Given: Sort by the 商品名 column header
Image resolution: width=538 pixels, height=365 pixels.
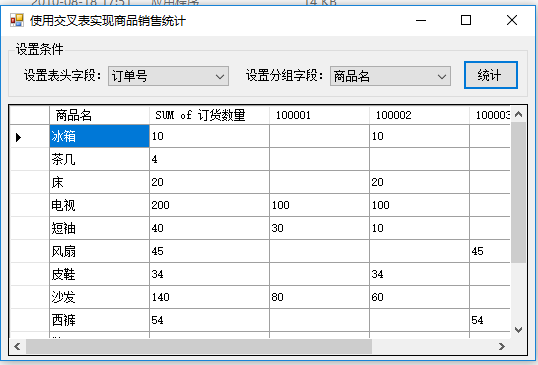Looking at the screenshot, I should click(x=100, y=115).
